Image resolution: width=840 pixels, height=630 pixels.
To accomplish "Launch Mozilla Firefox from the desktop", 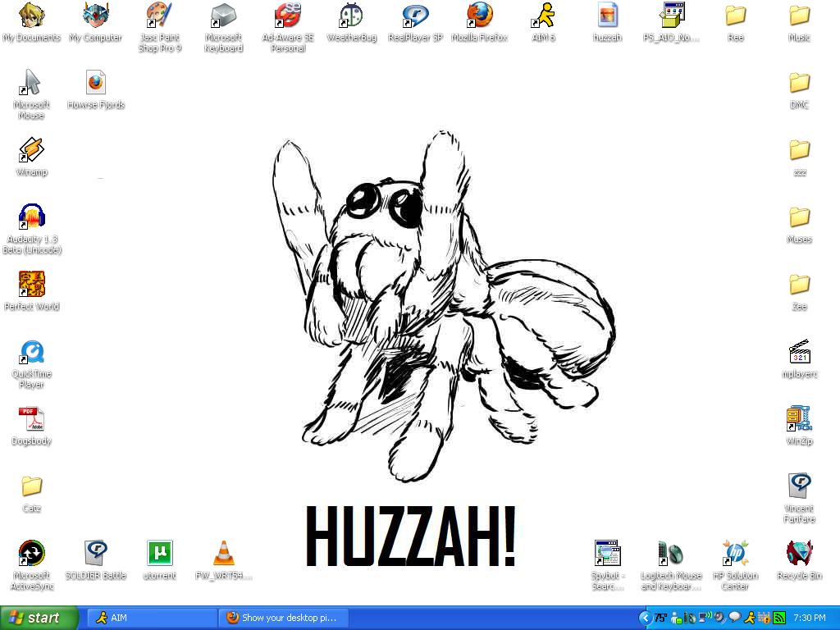I will click(x=479, y=16).
